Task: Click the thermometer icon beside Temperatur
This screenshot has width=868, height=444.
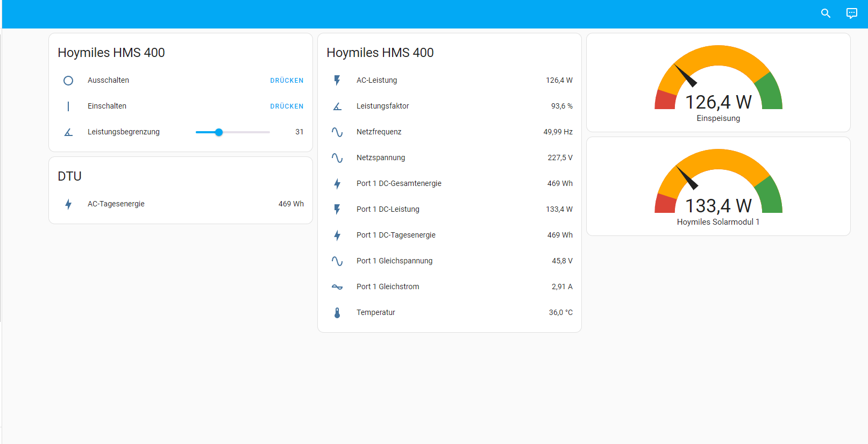Action: pyautogui.click(x=337, y=313)
